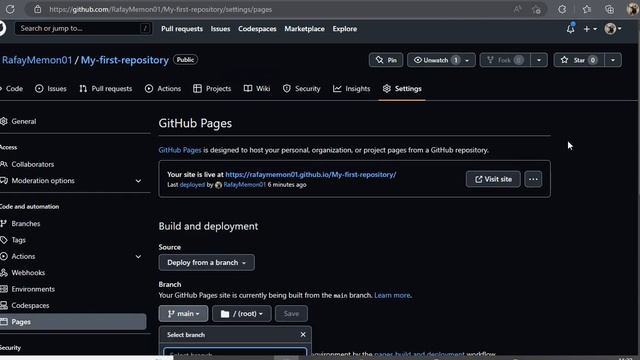Switch to the Projects tab
Screen dimensions: 640x360
212,89
